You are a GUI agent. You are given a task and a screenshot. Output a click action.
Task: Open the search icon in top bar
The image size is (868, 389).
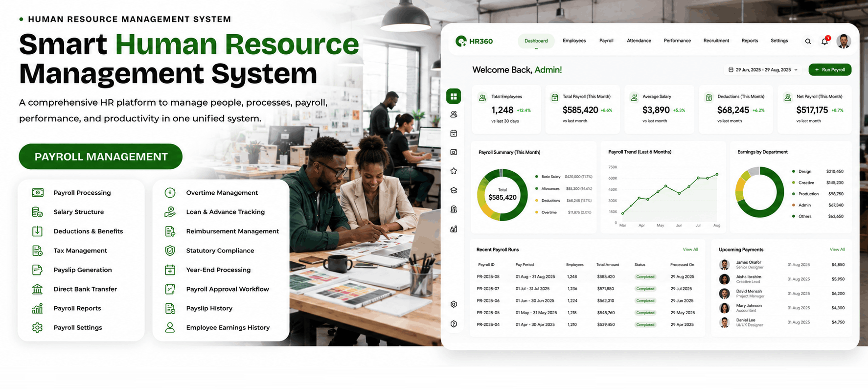tap(808, 42)
